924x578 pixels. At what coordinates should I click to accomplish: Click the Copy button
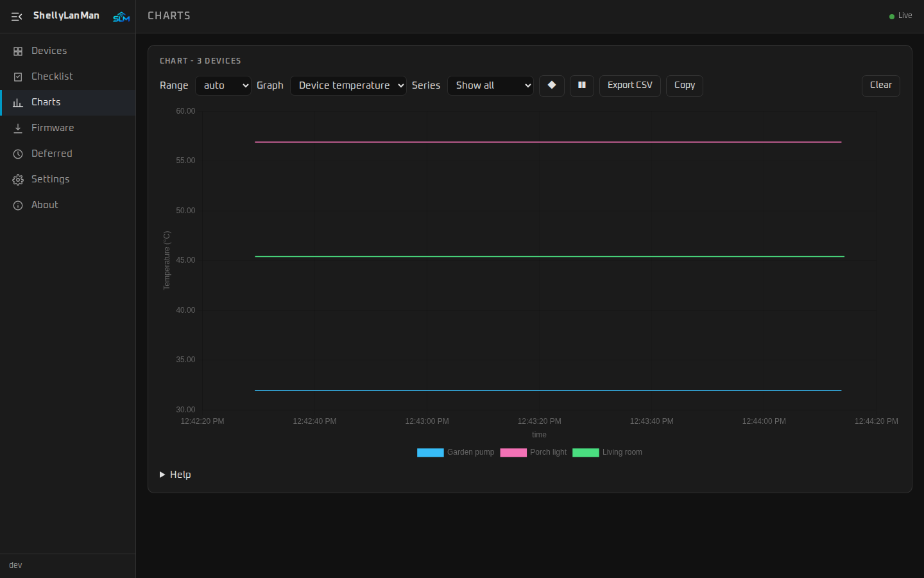(x=685, y=85)
